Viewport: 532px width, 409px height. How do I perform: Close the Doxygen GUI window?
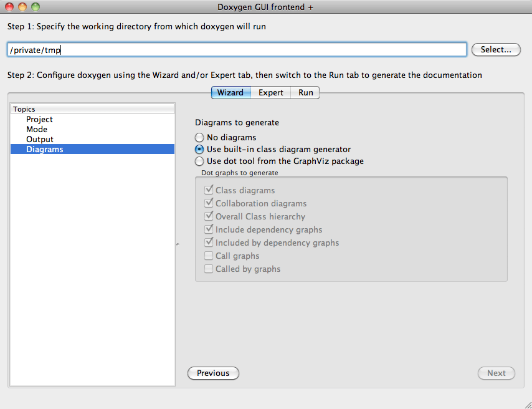pyautogui.click(x=9, y=6)
